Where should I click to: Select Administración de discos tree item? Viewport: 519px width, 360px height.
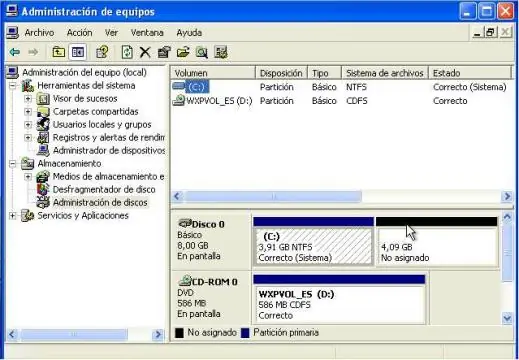coord(100,202)
